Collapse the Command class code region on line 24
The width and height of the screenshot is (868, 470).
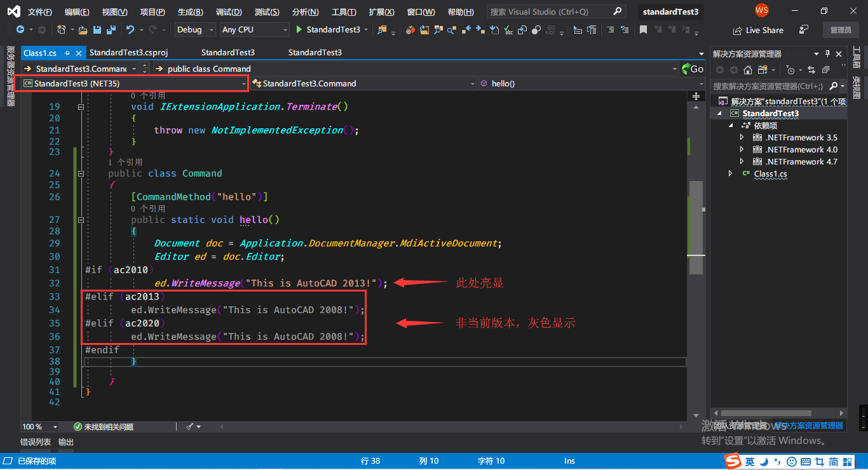(x=81, y=173)
